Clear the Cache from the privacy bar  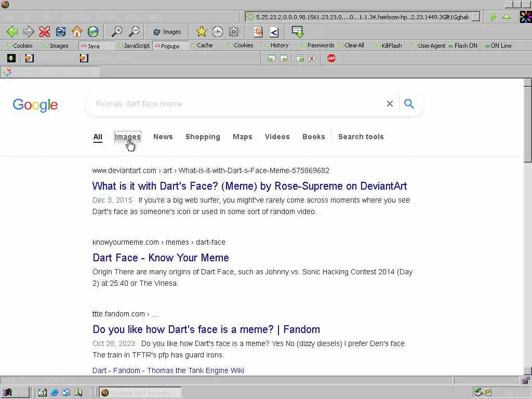coord(202,46)
